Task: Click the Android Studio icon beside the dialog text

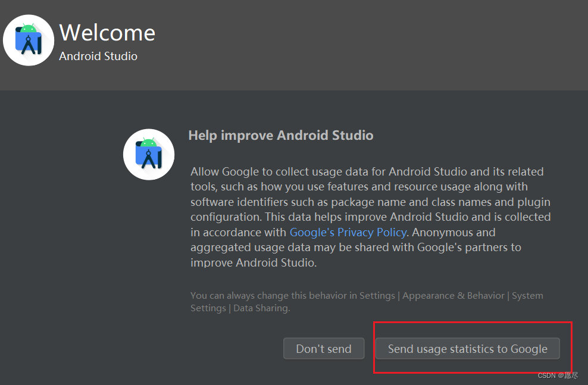Action: [149, 154]
